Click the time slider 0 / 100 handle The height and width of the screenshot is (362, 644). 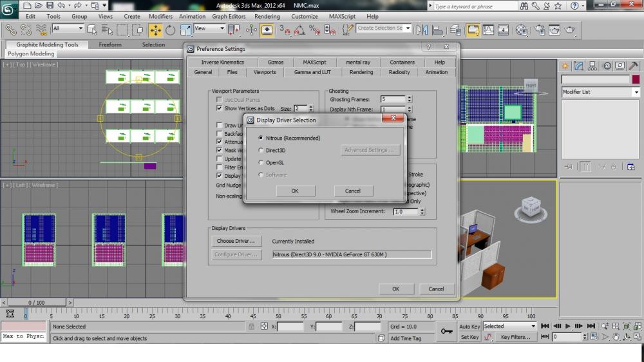coord(36,303)
